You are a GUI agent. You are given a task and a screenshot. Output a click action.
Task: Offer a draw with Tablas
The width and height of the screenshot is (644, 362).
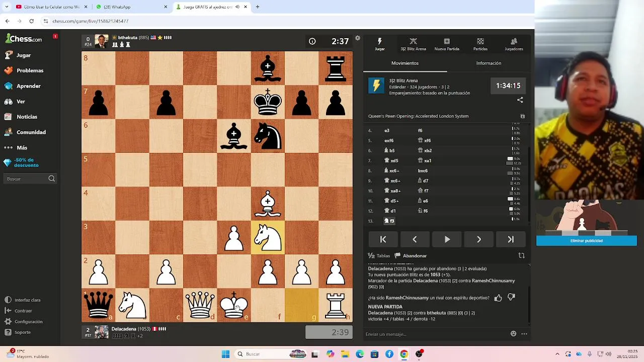[379, 255]
